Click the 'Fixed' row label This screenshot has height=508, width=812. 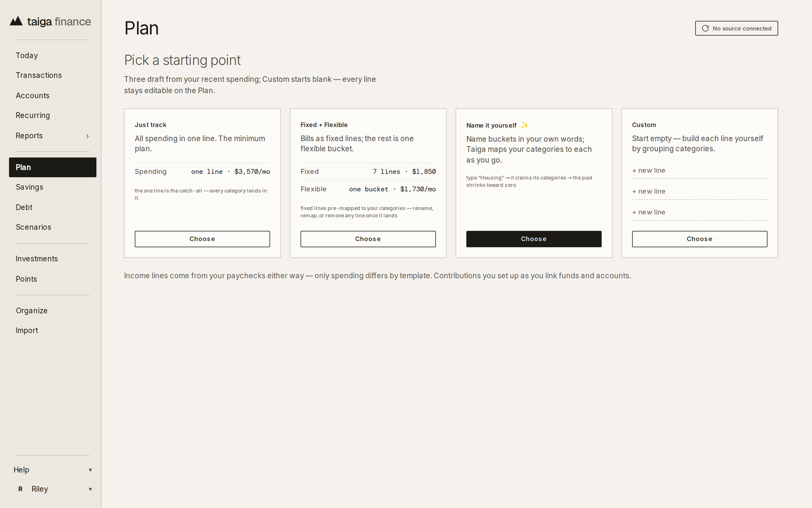(310, 172)
